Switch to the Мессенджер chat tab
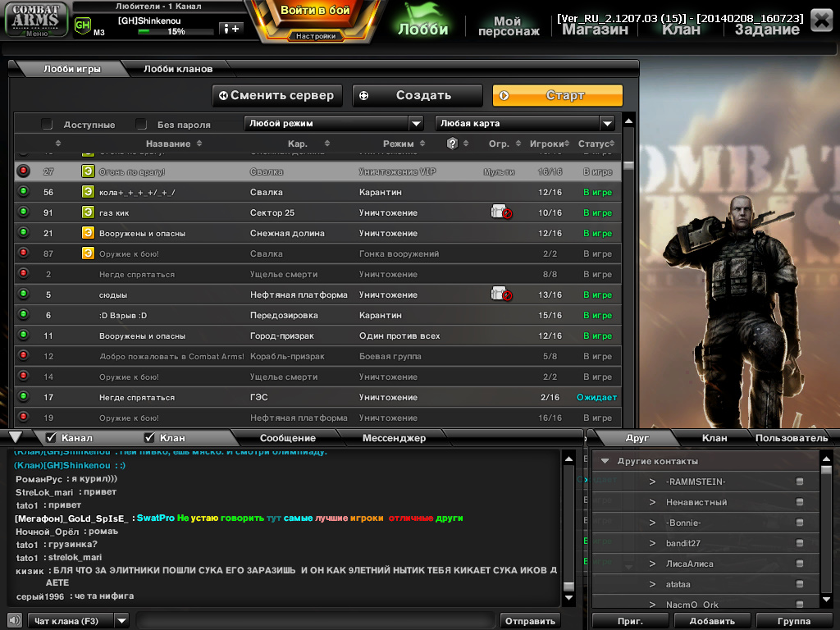 point(394,438)
